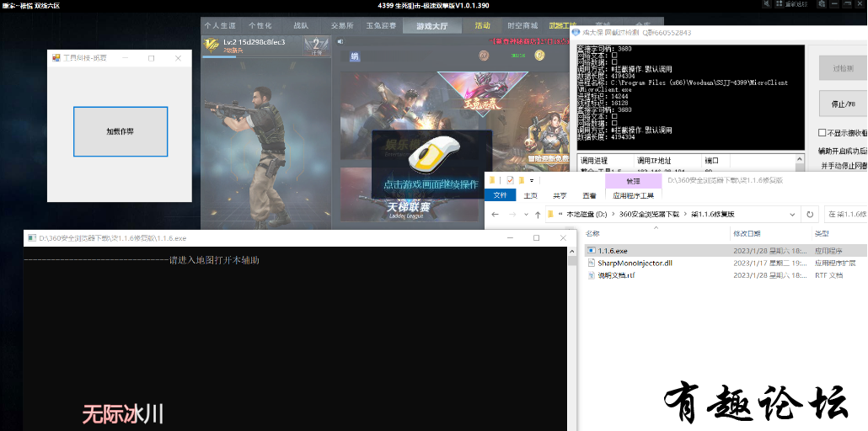This screenshot has width=868, height=431.
Task: Click the mouse icon game overlay
Action: tap(434, 154)
